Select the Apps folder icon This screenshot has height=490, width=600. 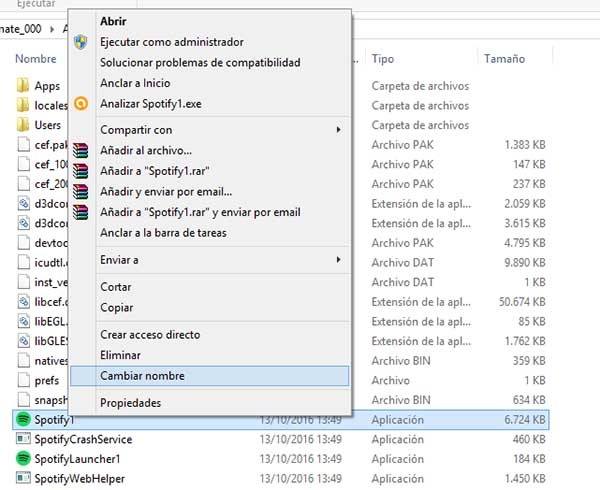coord(23,87)
